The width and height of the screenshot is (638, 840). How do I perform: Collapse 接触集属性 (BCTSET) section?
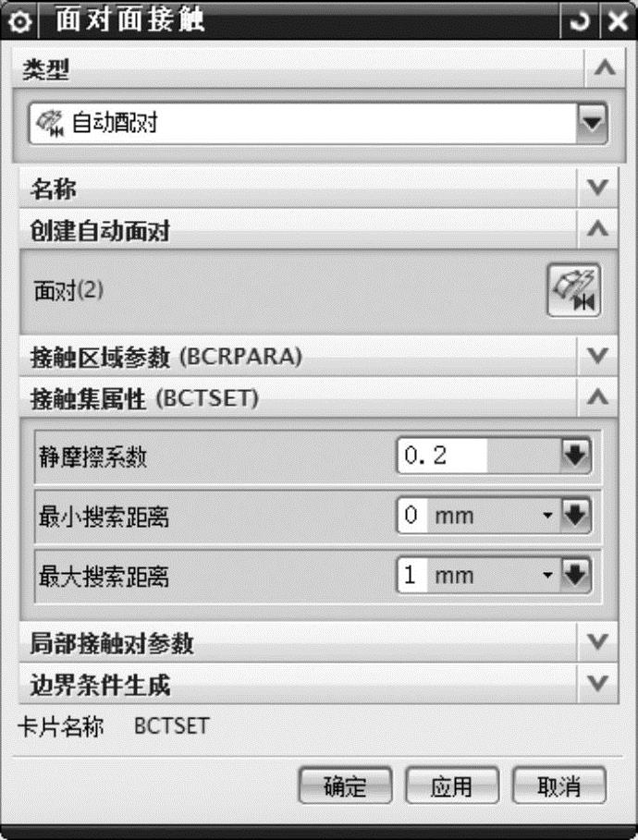599,397
